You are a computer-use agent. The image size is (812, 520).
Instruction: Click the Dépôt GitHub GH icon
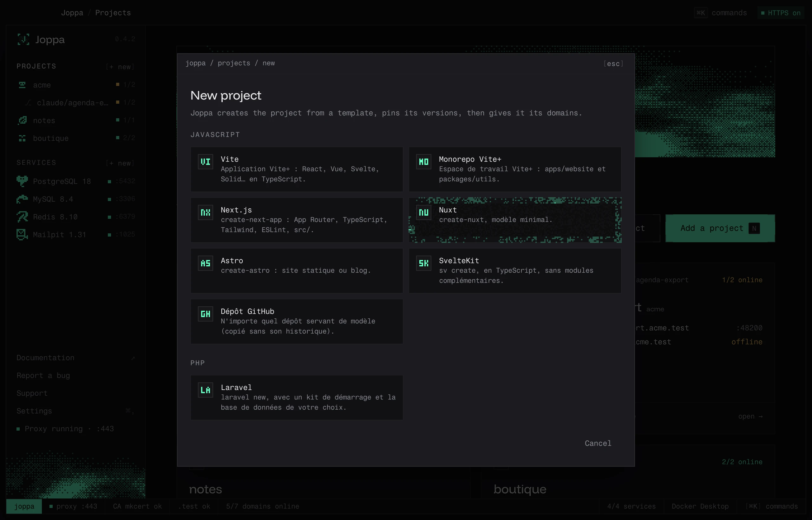[205, 314]
